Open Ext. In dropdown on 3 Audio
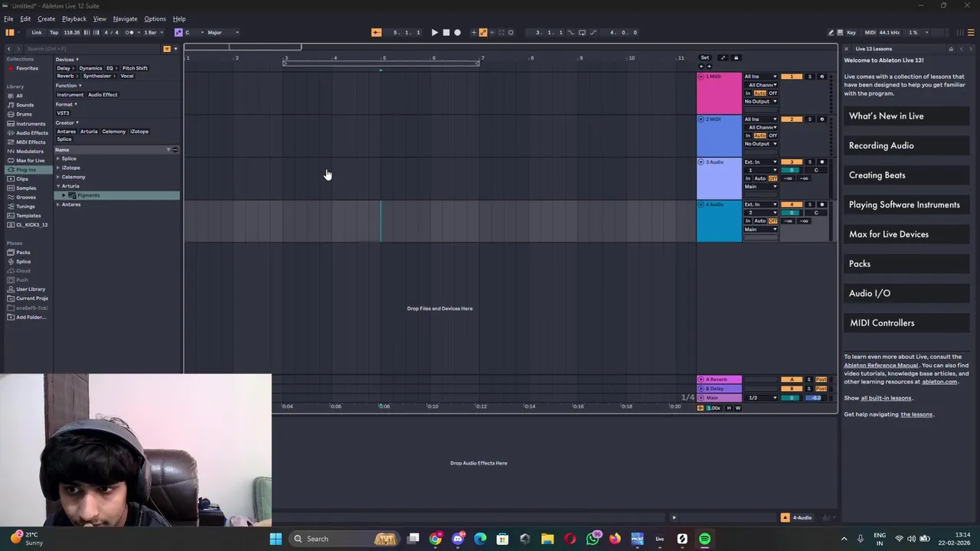The image size is (980, 551). (760, 161)
